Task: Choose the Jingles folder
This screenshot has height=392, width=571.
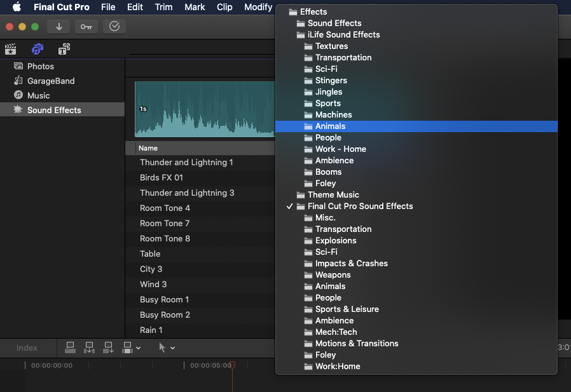Action: 416,91
